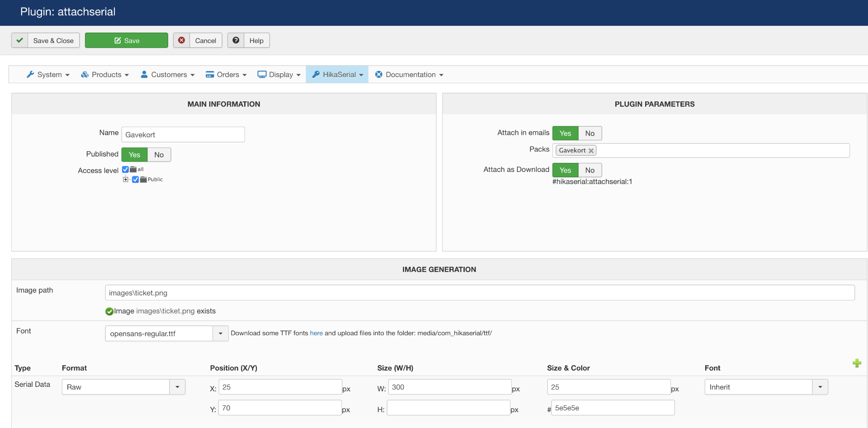Screen dimensions: 868x428
Task: Disable Attach in emails with No
Action: click(x=590, y=133)
